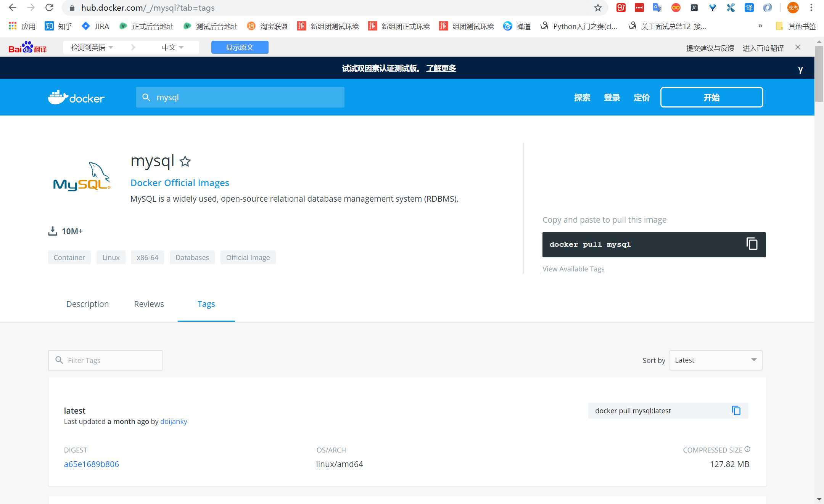Click the '127.82 MB' compressed size value
The image size is (824, 504).
coord(729,464)
